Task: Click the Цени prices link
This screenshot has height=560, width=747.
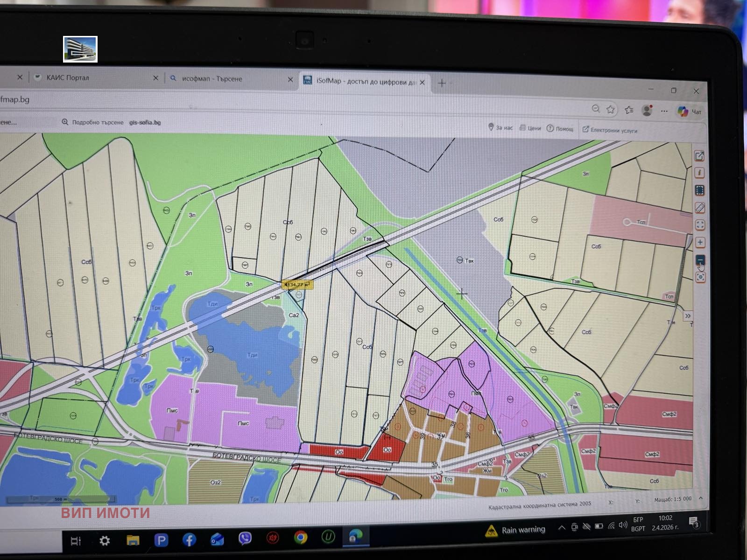Action: (x=530, y=128)
